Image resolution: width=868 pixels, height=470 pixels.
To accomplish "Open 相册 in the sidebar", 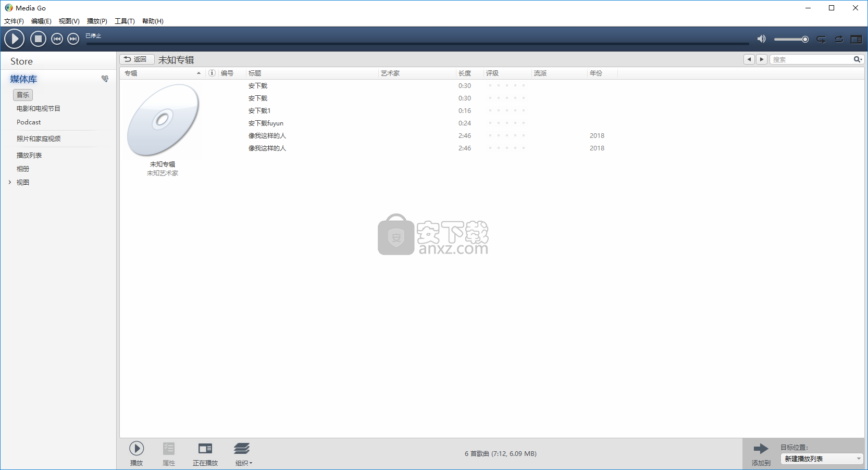I will [x=23, y=169].
